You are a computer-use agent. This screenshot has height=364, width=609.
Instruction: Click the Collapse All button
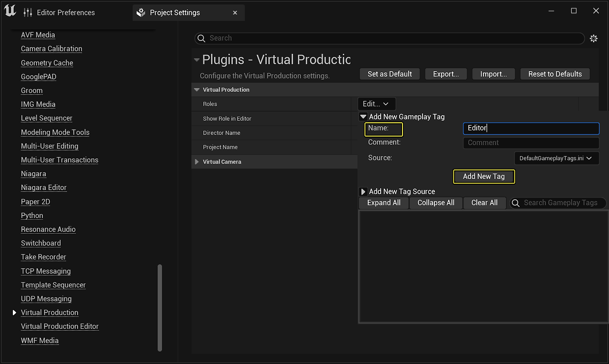click(436, 203)
